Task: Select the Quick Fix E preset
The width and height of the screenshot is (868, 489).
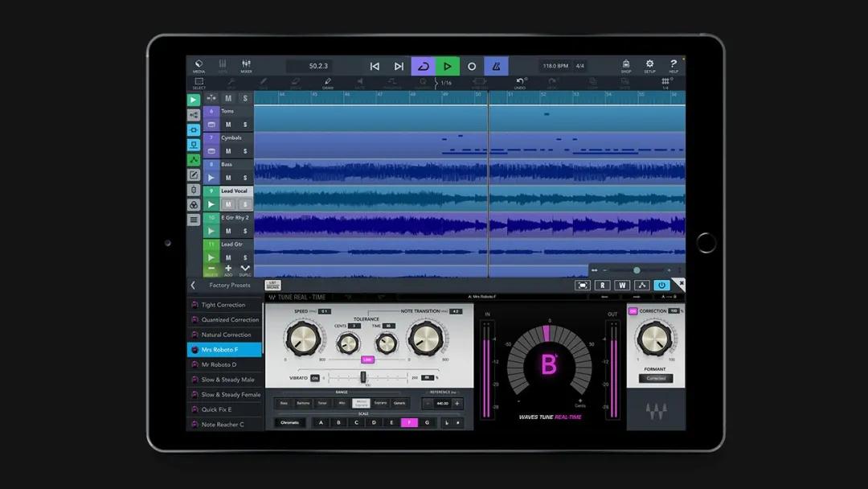Action: click(x=225, y=409)
